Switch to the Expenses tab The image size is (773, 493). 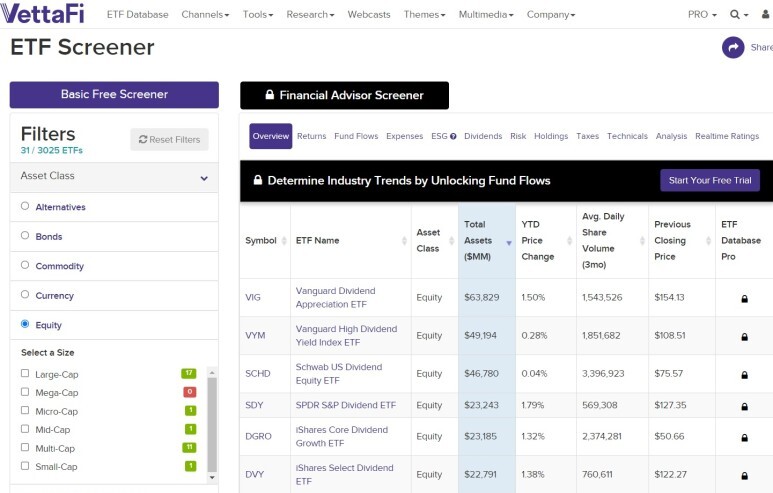[x=404, y=136]
